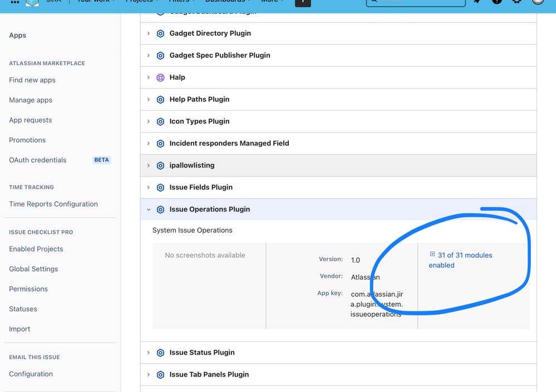
Task: Select the Issue Tab Panels Plugin title
Action: [x=209, y=375]
